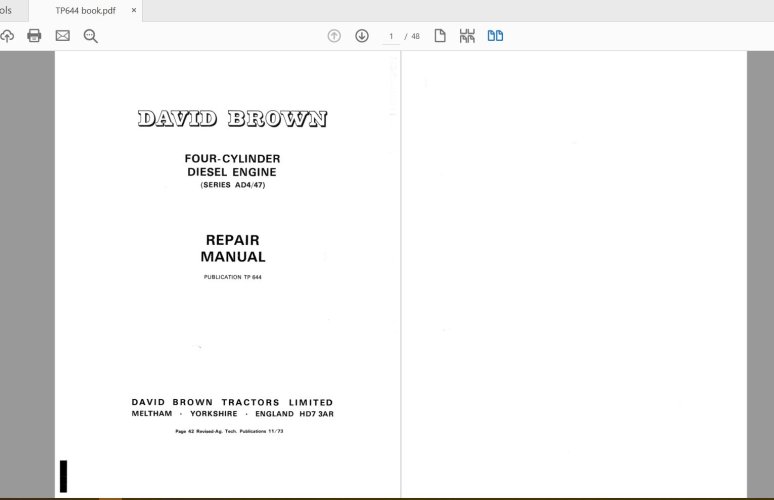Close the TP644 book.pdf tab
Screen dimensions: 774x500
(x=134, y=10)
